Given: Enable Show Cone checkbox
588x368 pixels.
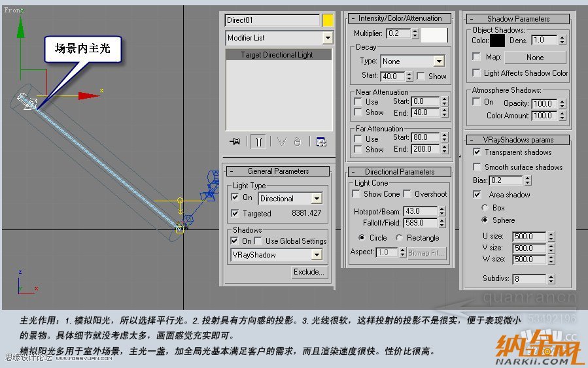Looking at the screenshot, I should (x=356, y=193).
